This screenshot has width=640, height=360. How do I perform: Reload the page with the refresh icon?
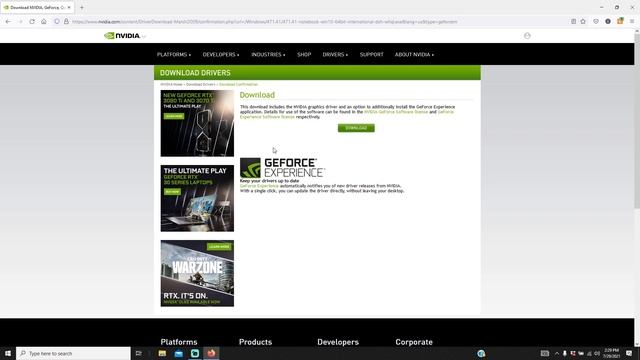click(32, 22)
